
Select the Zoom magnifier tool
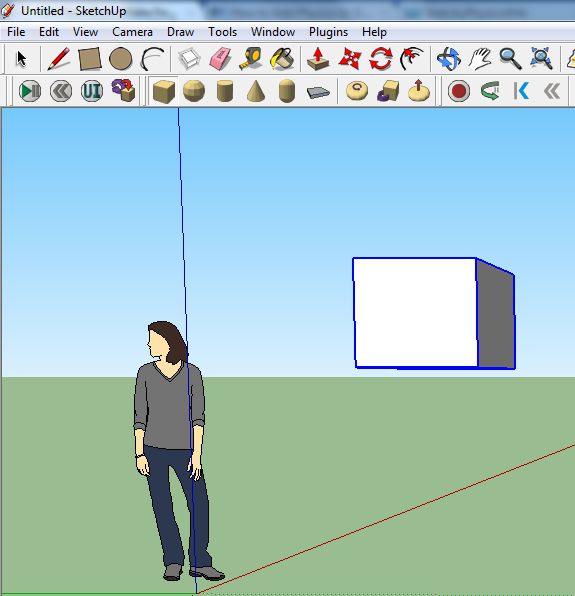click(x=510, y=59)
